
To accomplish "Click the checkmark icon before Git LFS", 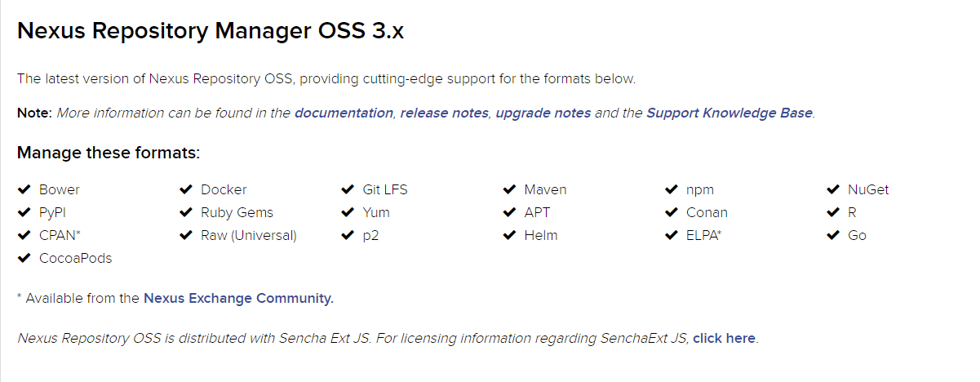I will tap(347, 189).
